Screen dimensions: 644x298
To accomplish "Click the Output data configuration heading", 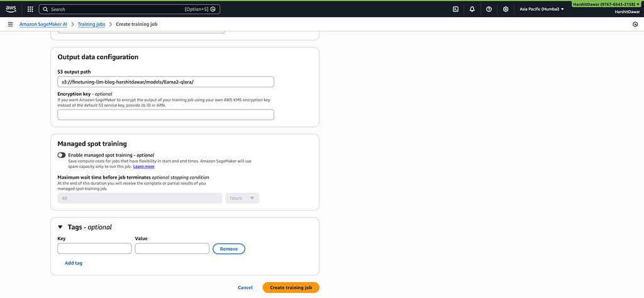I will tap(97, 57).
